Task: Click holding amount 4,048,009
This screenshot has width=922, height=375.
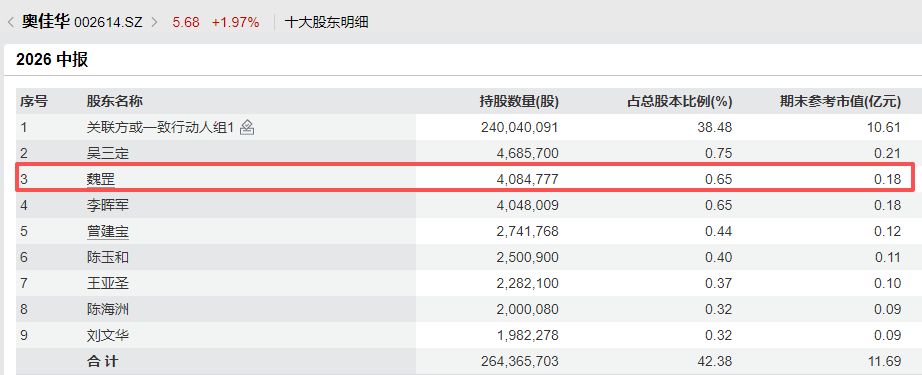Action: click(527, 205)
